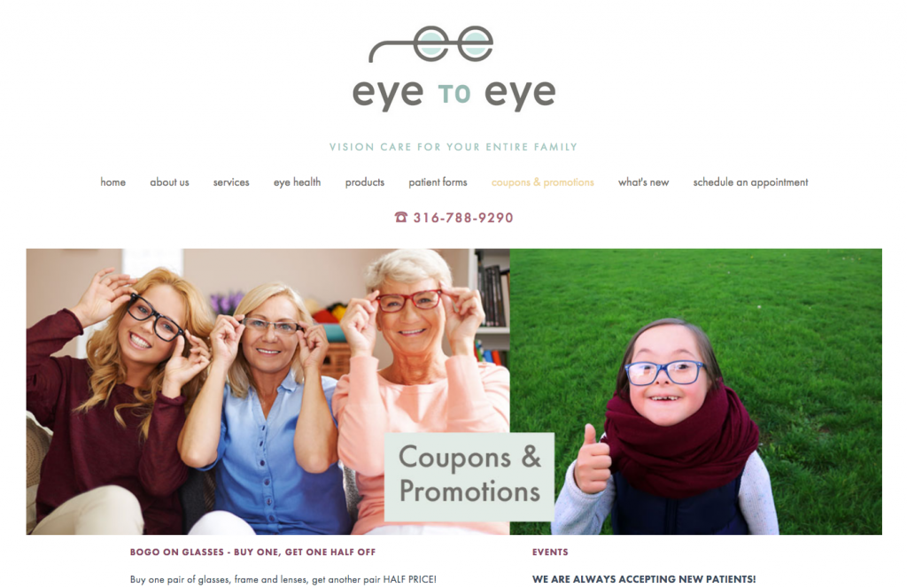Navigate to patient forms
The width and height of the screenshot is (907, 588).
(438, 182)
